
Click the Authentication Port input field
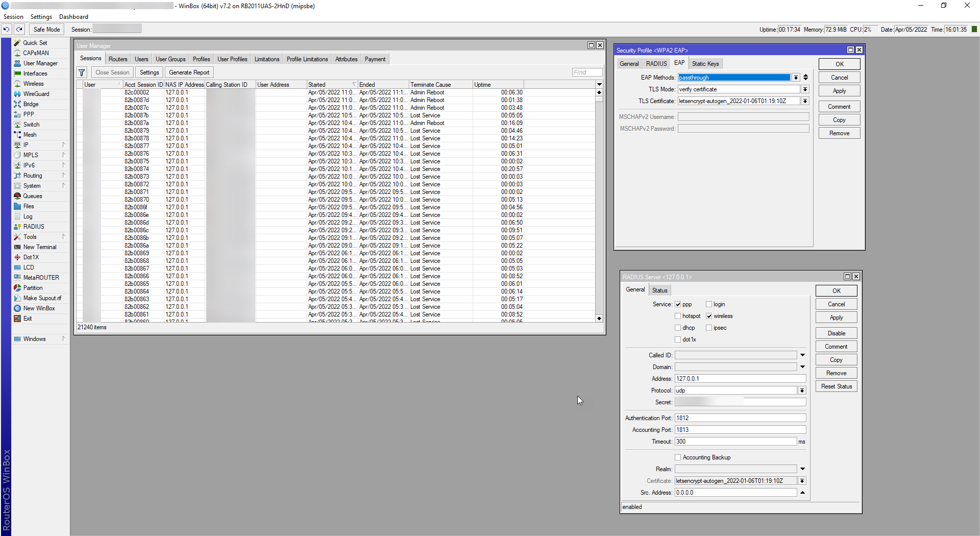[x=740, y=418]
